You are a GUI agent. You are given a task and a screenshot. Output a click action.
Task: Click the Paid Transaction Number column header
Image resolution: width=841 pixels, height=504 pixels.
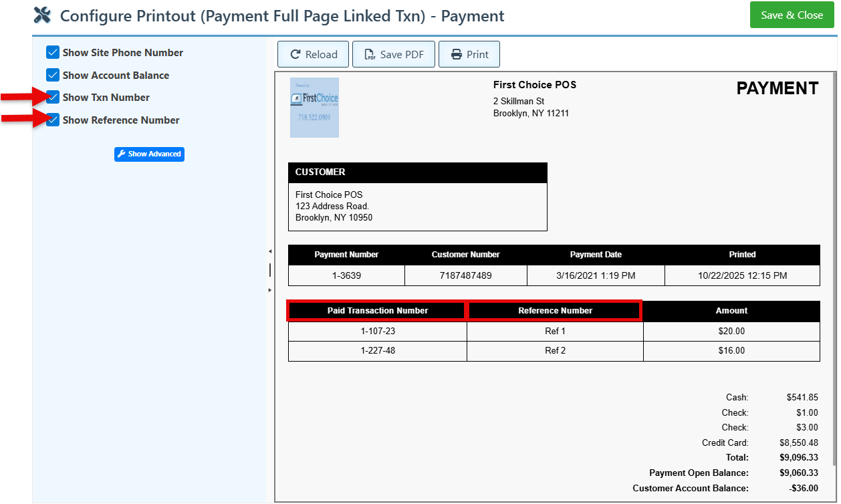pyautogui.click(x=377, y=311)
